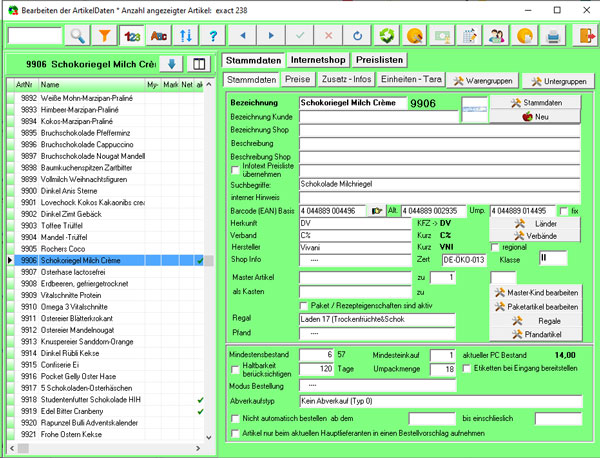Open the Modus Bestellung dropdown
Screen dimensions: 600x458
[x=377, y=385]
